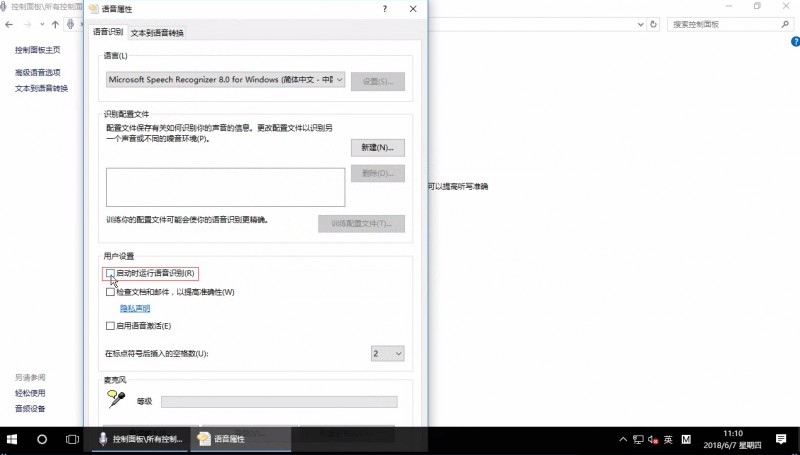Open recent locations dropdown in navigation bar
This screenshot has height=455, width=800.
[x=42, y=24]
